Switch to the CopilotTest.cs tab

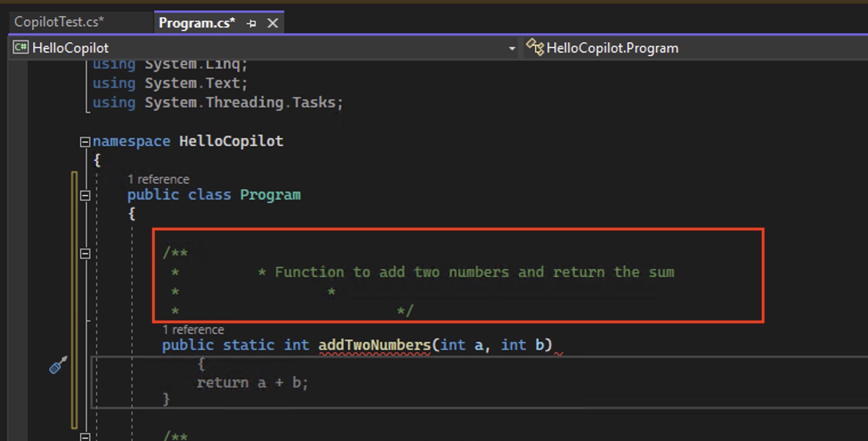[x=59, y=22]
